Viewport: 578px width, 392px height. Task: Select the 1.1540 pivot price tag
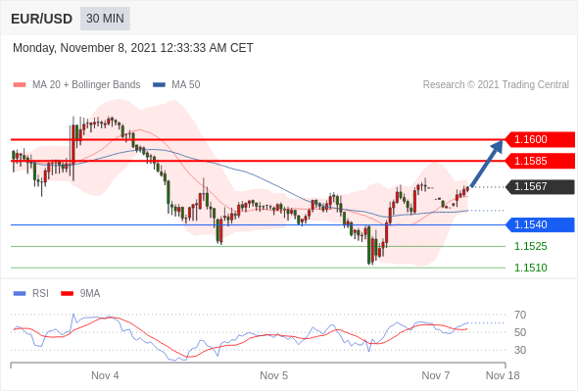(x=540, y=225)
